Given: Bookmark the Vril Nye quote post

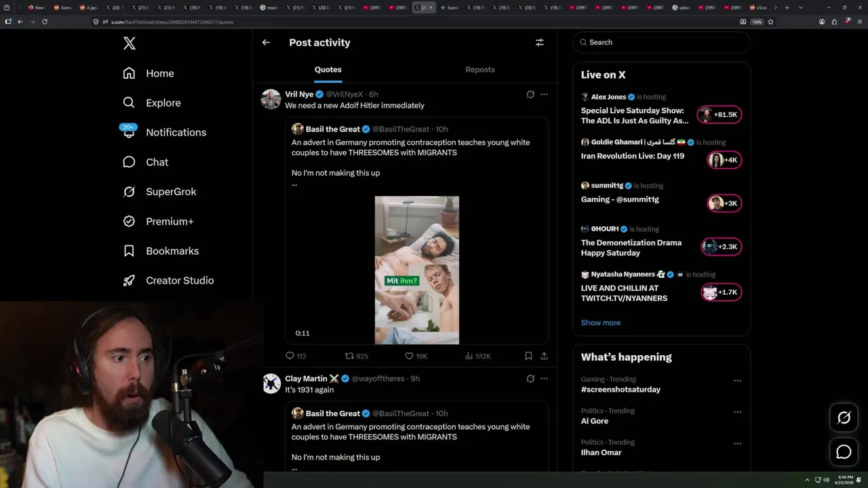Looking at the screenshot, I should point(528,356).
